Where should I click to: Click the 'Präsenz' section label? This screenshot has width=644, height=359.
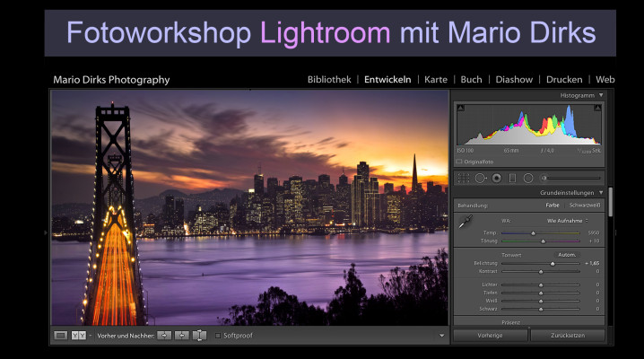click(511, 322)
